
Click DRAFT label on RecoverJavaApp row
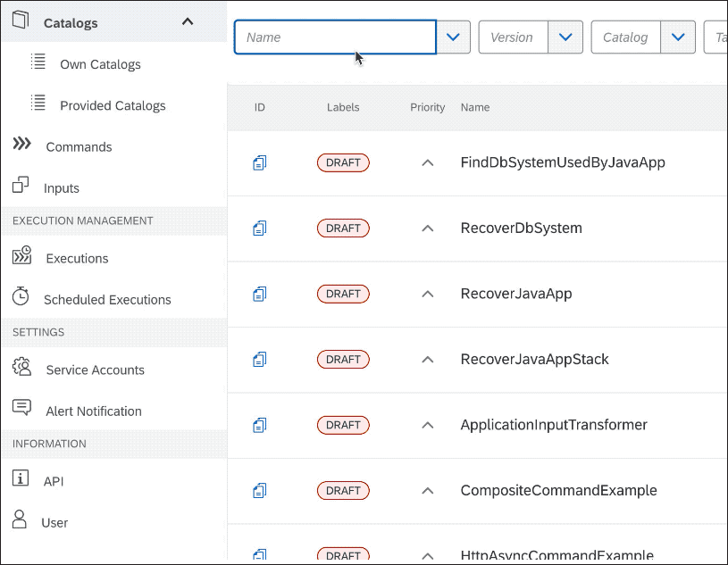(343, 294)
